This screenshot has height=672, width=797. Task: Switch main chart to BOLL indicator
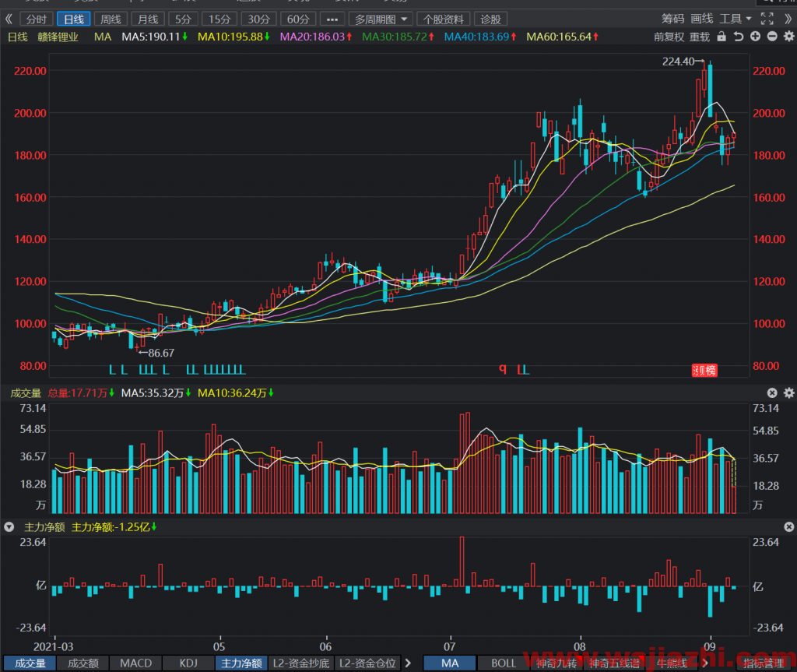coord(504,663)
